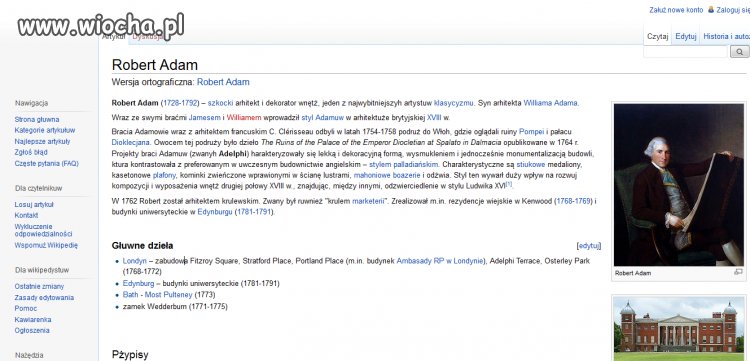
Task: Open Ostatnie zmiany sidebar link
Action: (39, 286)
